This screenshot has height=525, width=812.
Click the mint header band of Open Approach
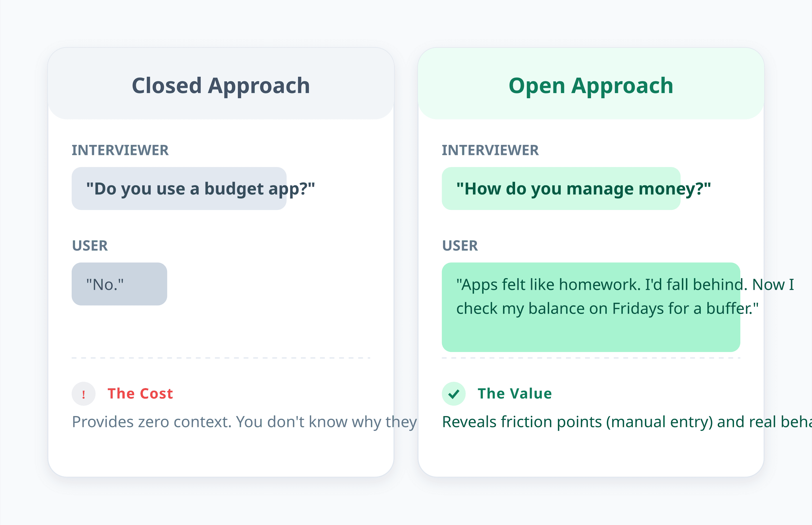click(591, 84)
